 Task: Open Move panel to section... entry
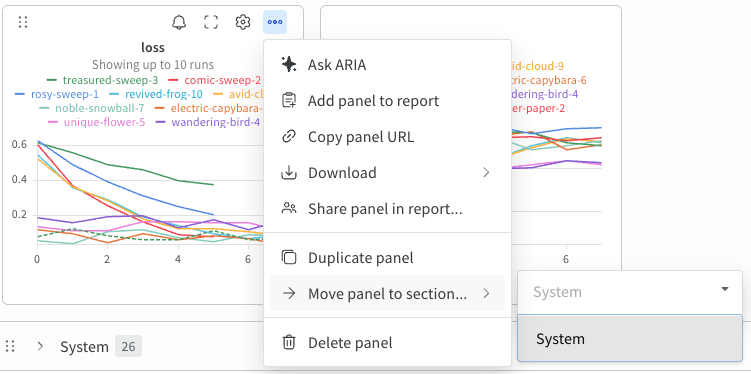[387, 293]
